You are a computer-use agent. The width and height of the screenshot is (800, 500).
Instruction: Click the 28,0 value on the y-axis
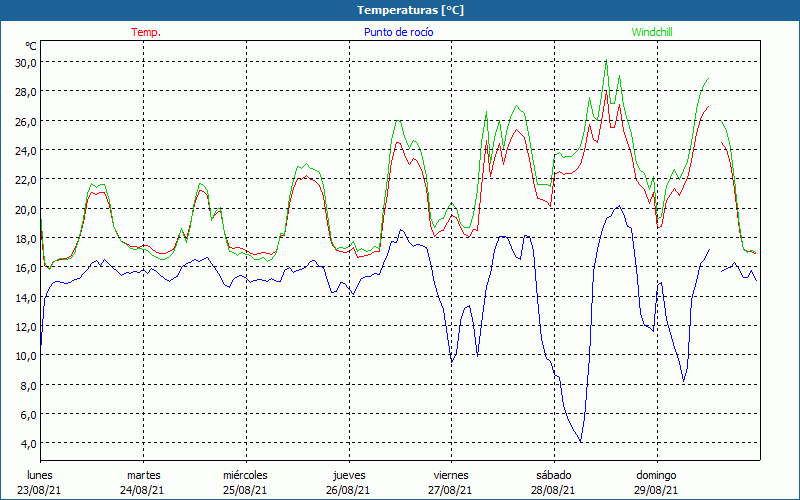coord(26,92)
